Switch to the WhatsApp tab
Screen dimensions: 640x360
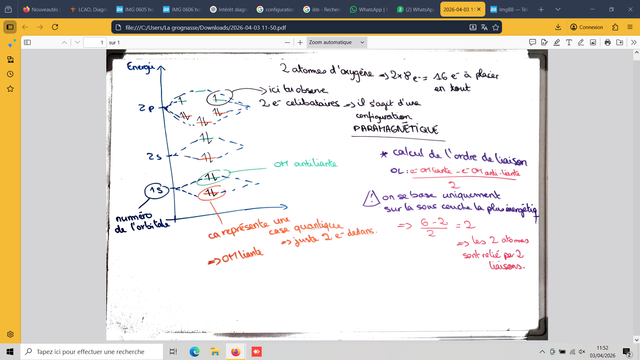tap(369, 9)
